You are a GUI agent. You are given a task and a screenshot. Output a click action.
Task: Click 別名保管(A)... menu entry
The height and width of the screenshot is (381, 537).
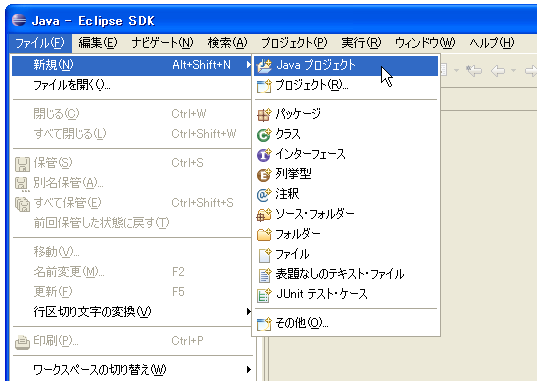point(132,183)
